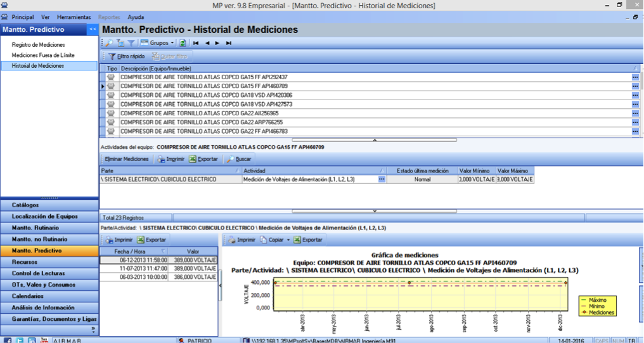Go to next record arrow
The height and width of the screenshot is (343, 644).
coord(217,42)
